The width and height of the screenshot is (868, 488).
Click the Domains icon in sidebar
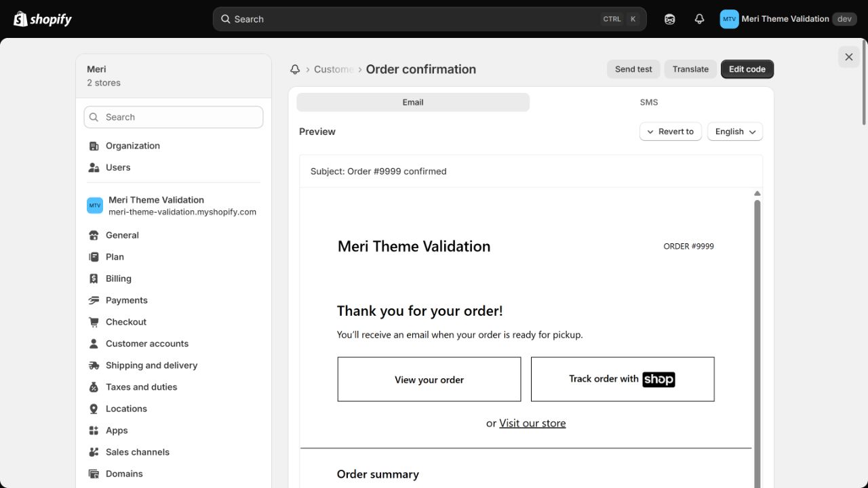point(94,474)
